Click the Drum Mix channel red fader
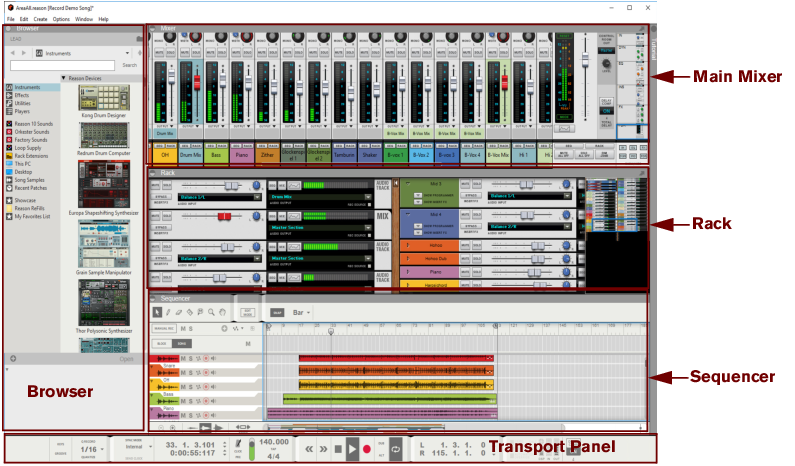The width and height of the screenshot is (795, 466). coord(197,80)
